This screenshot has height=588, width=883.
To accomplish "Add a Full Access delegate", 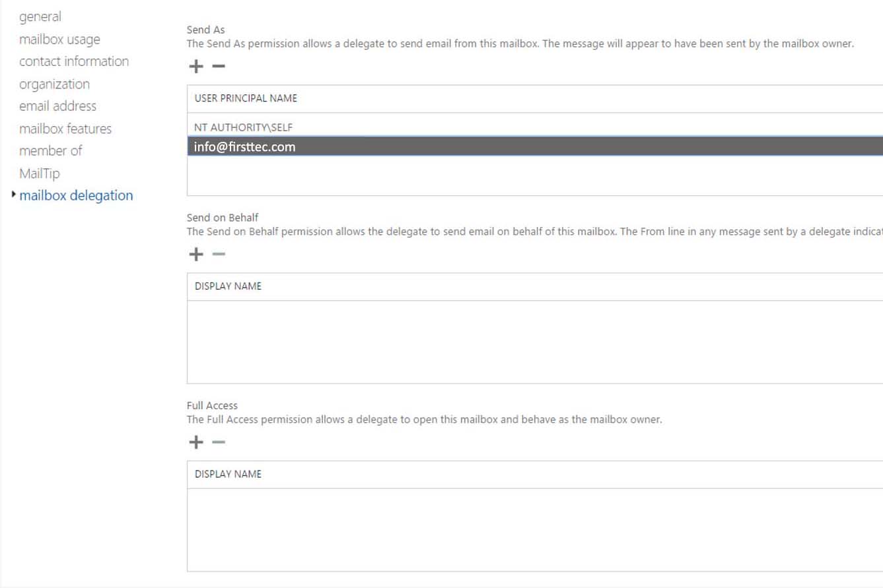I will pos(196,443).
